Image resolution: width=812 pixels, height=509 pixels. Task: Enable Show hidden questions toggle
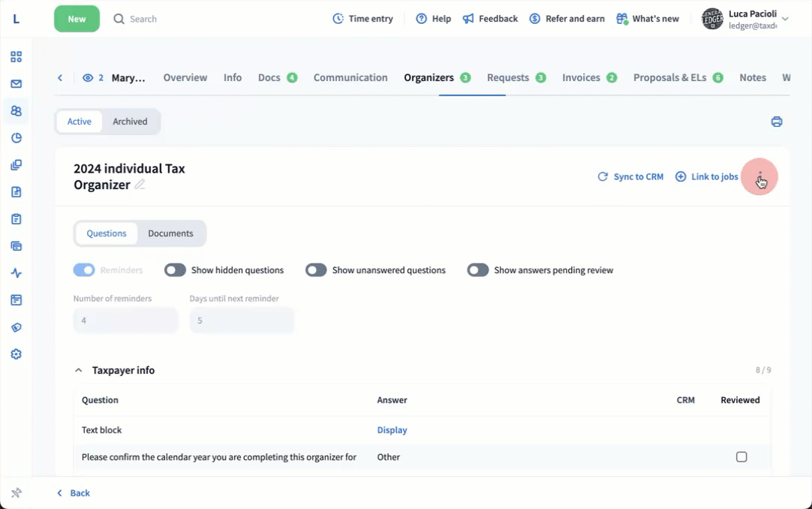click(x=175, y=270)
